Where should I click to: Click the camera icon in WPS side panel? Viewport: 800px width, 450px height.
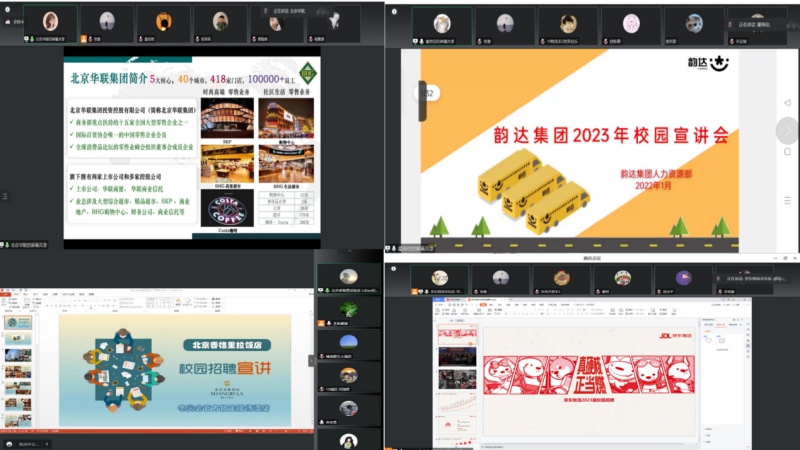click(x=722, y=340)
